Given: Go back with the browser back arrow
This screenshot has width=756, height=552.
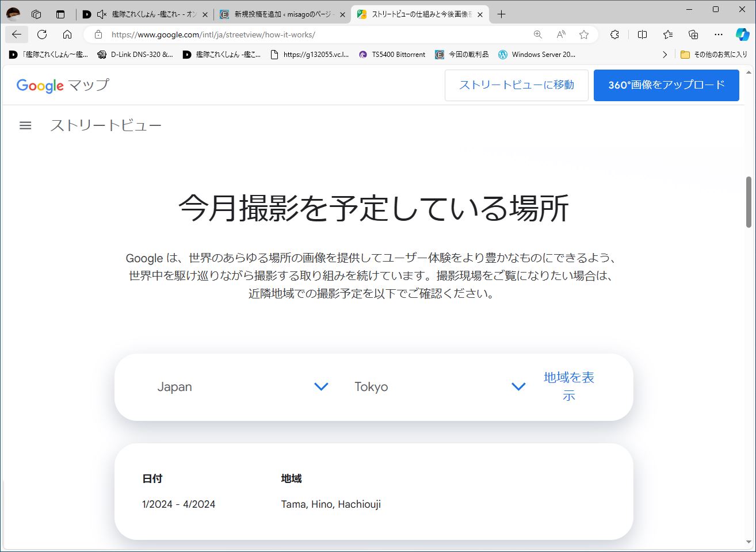Looking at the screenshot, I should pos(16,34).
